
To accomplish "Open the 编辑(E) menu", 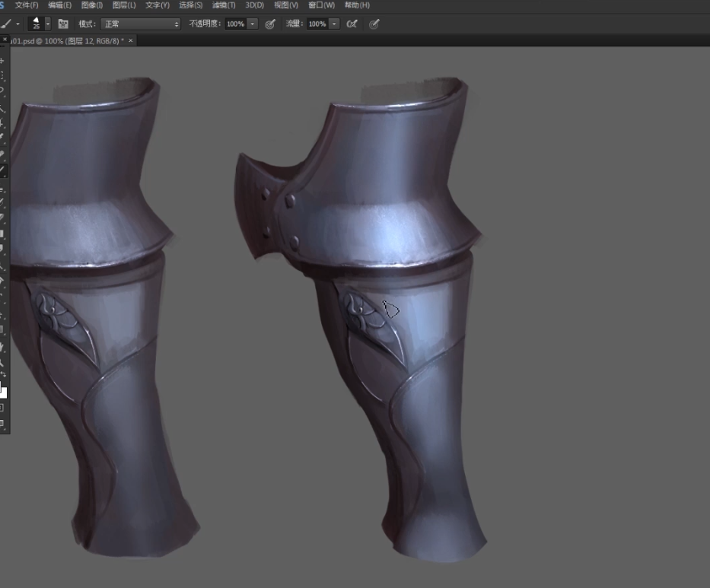I will click(60, 5).
